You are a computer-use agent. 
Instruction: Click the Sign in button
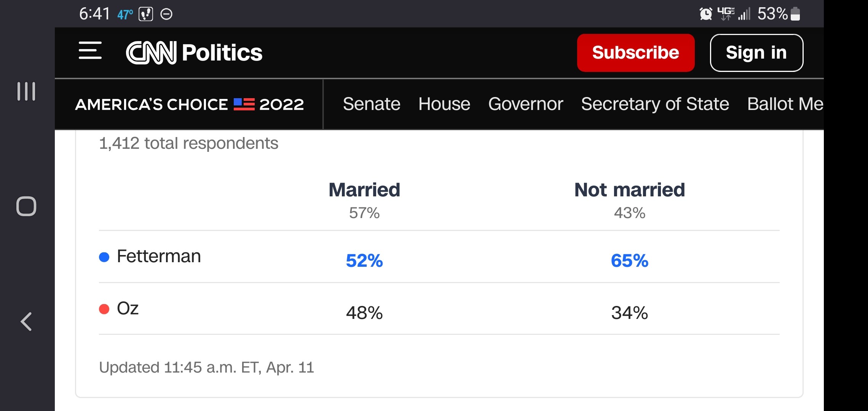click(756, 53)
